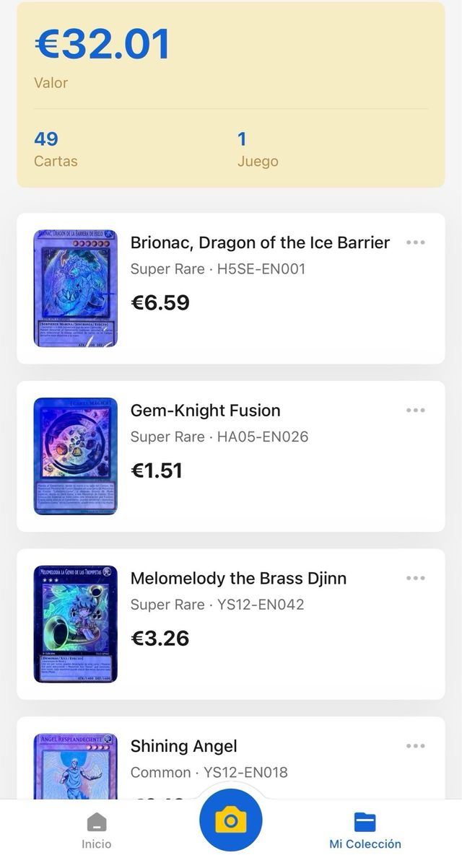Image resolution: width=462 pixels, height=868 pixels.
Task: Open options menu for Gem-Knight Fusion
Action: [x=415, y=411]
